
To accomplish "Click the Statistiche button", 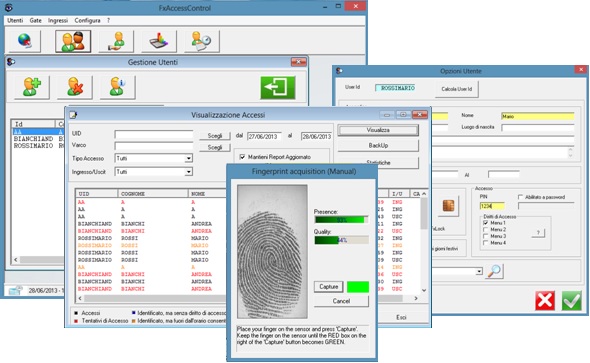I will (378, 163).
